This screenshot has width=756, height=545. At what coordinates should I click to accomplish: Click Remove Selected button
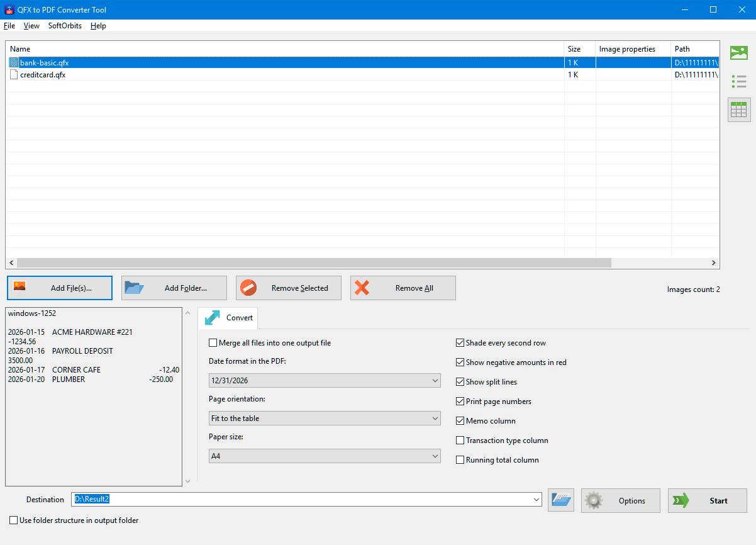[x=289, y=288]
